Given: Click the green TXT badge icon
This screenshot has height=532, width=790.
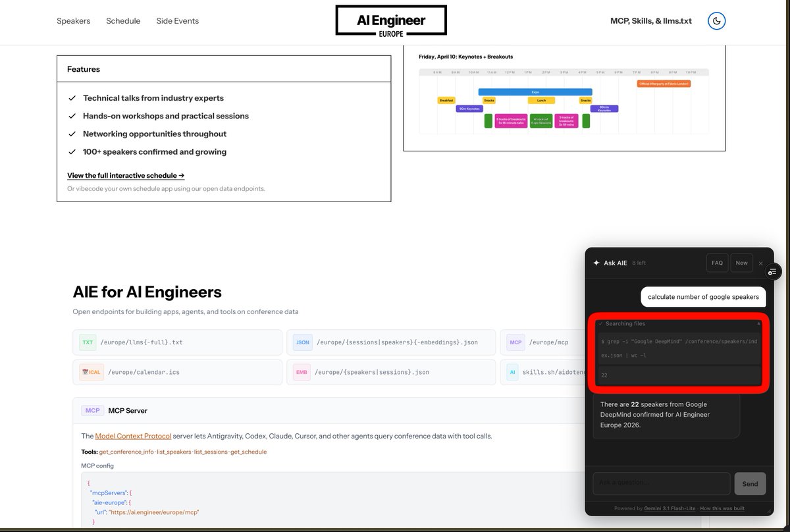Looking at the screenshot, I should coord(88,342).
